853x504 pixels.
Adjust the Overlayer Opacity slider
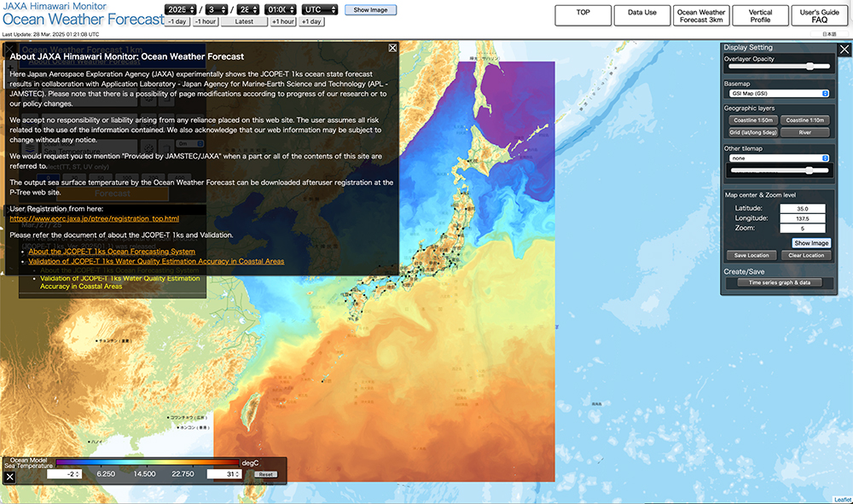tap(779, 67)
